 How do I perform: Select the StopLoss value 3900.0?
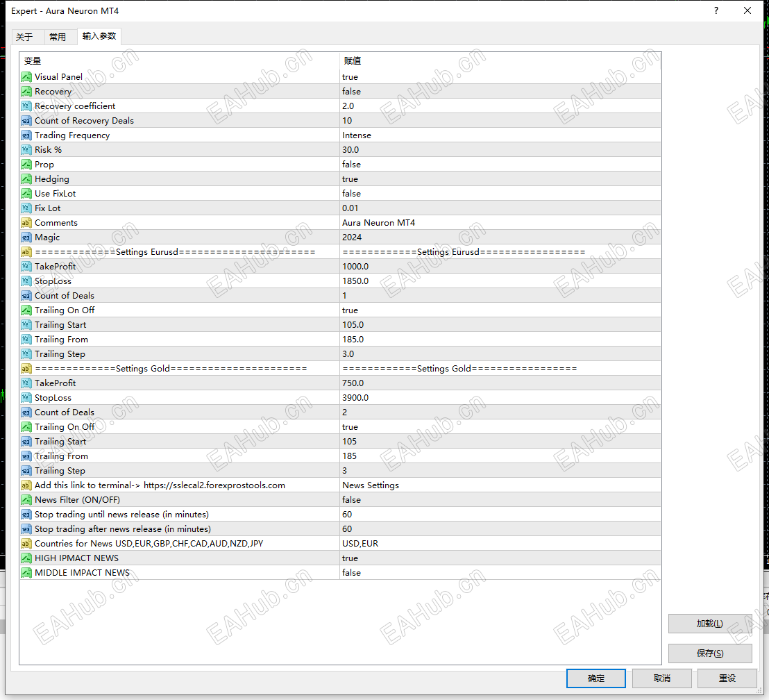coord(500,398)
